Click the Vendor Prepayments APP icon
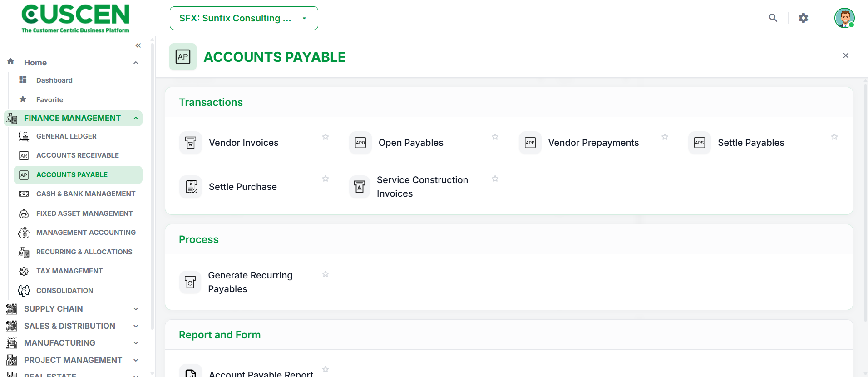868x377 pixels. coord(530,143)
